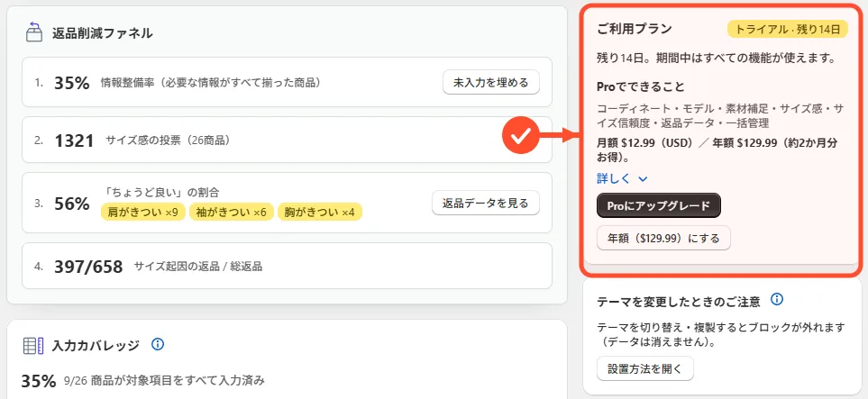Open info tooltip beside テーマを変更したときのご注意
Viewport: 868px width, 399px height.
(777, 300)
